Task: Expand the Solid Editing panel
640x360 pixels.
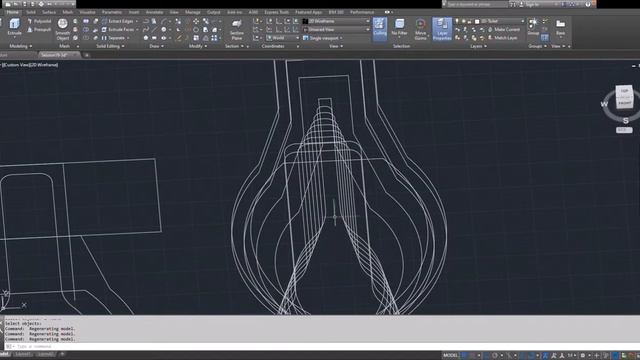Action: point(110,46)
